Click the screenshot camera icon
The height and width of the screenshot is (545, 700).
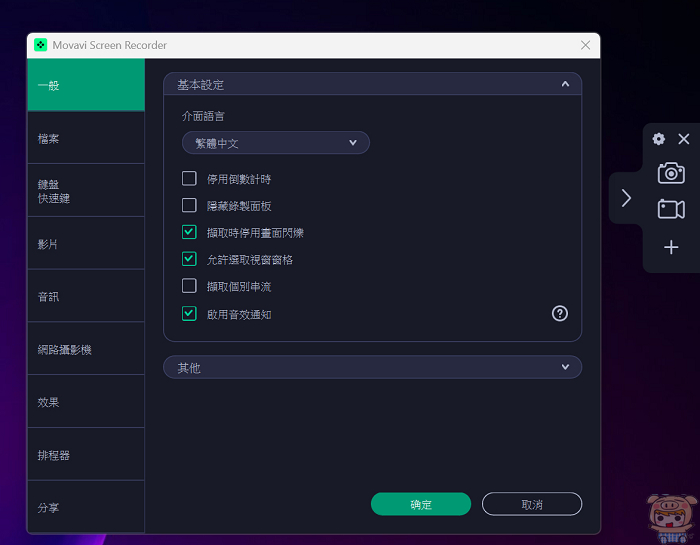coord(671,173)
